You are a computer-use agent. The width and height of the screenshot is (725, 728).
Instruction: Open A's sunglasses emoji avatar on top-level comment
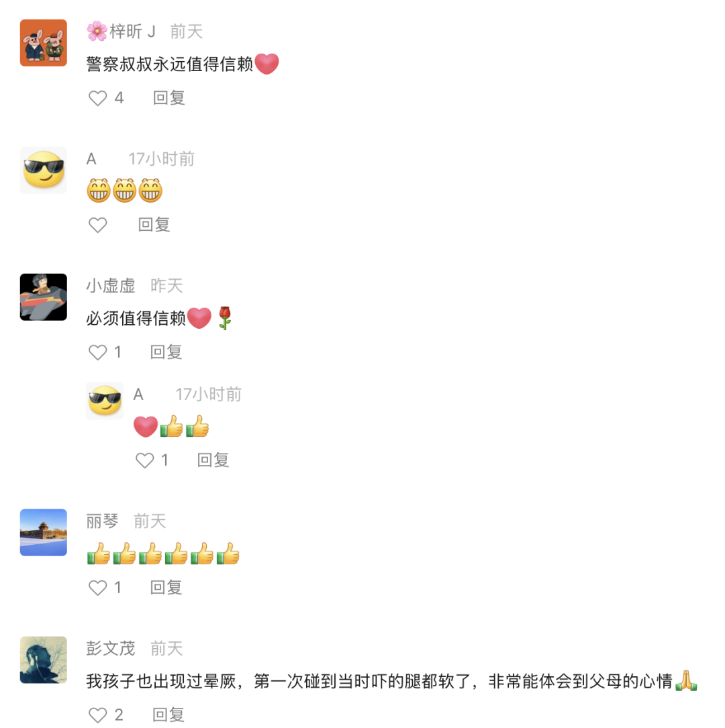44,170
